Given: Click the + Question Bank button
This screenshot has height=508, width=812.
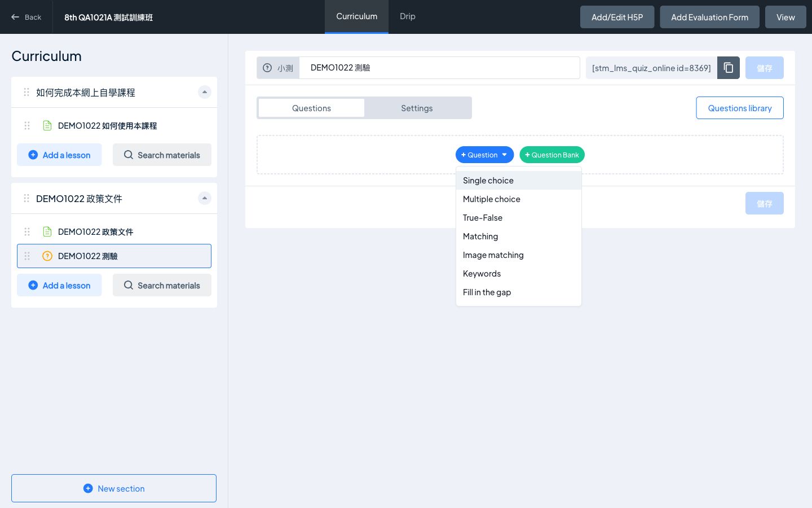Looking at the screenshot, I should 552,155.
